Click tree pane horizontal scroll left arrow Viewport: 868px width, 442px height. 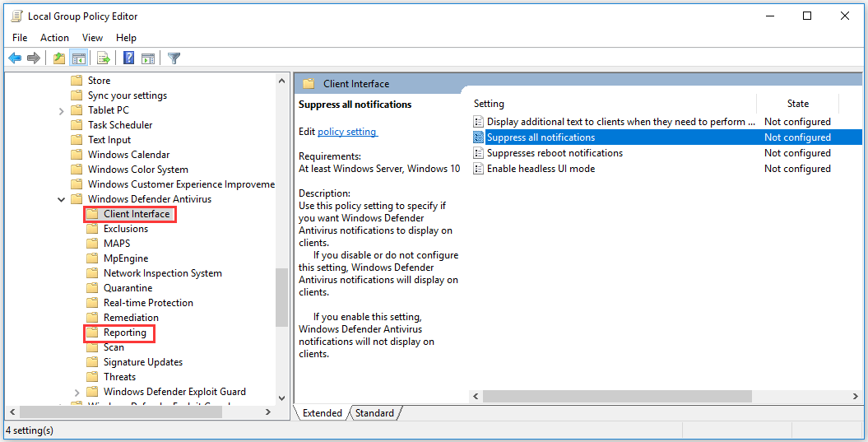pos(12,412)
